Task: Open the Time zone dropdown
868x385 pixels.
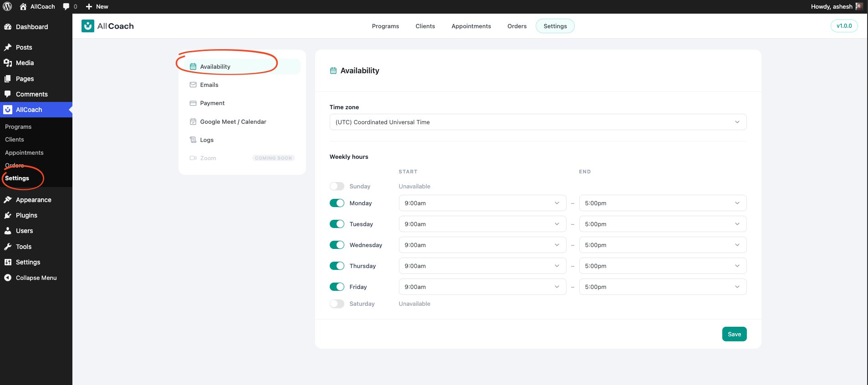Action: (538, 122)
